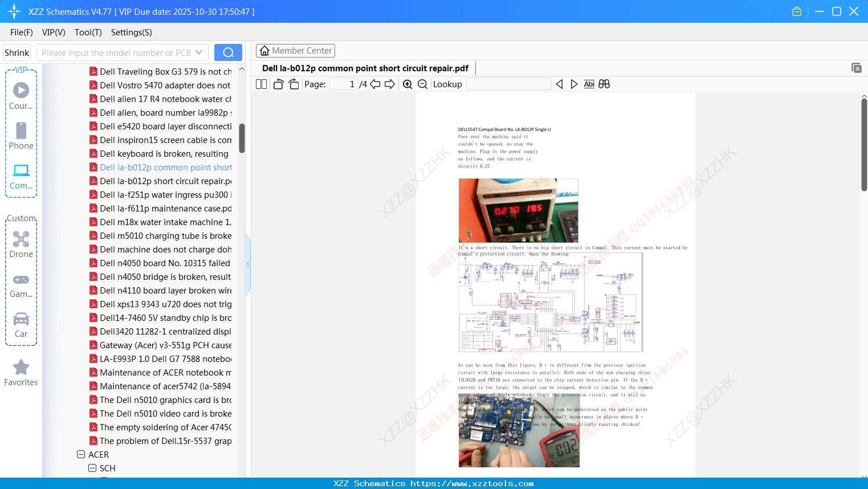
Task: Click the blue search magnifier button
Action: (228, 52)
